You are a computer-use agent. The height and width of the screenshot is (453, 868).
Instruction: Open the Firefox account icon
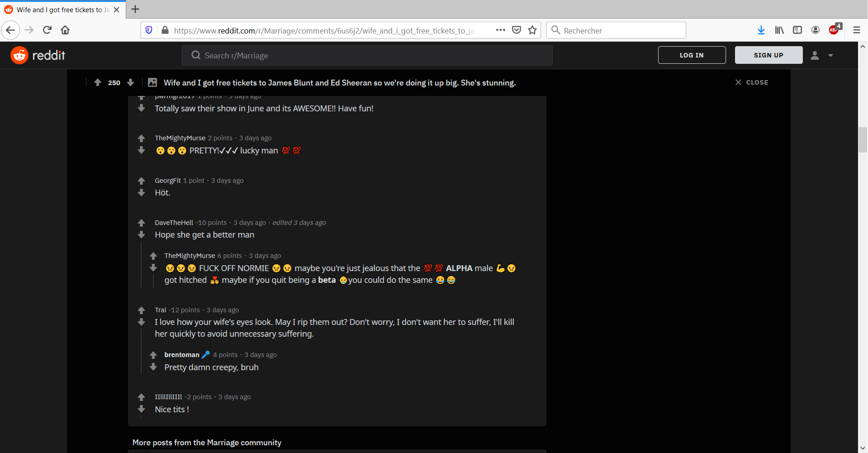(816, 30)
